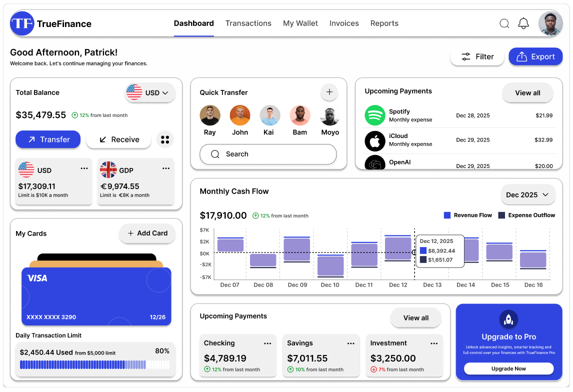573x392 pixels.
Task: Click the blue Transfer button
Action: coord(48,139)
